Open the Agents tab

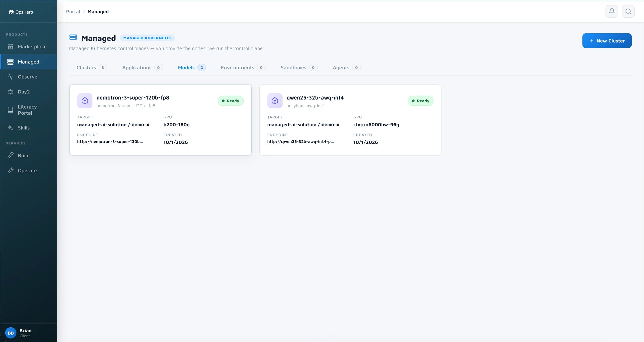coord(346,68)
